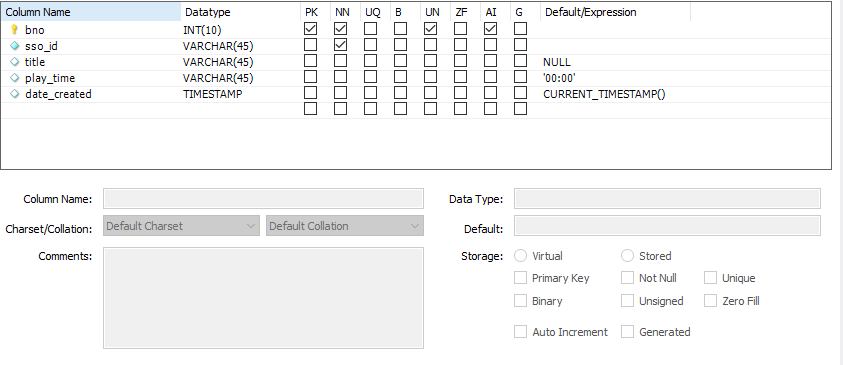This screenshot has width=843, height=365.
Task: Select the title column name cell
Action: click(x=34, y=62)
